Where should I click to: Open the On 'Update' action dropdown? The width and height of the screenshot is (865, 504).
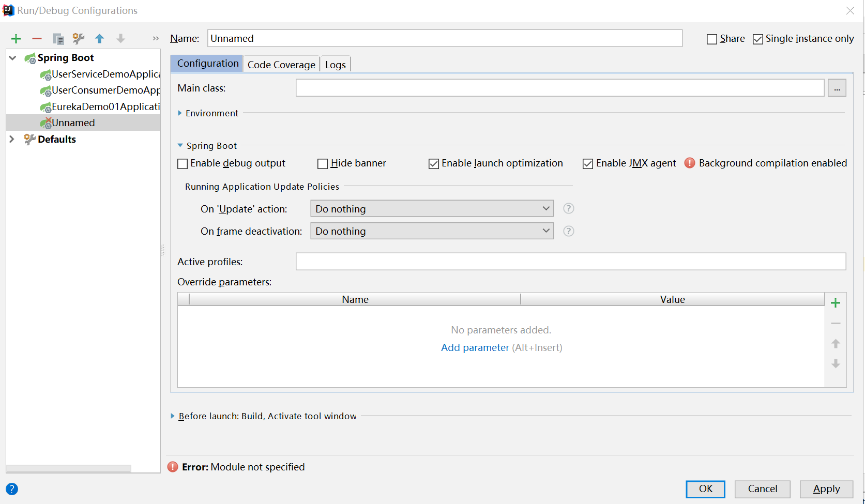432,209
